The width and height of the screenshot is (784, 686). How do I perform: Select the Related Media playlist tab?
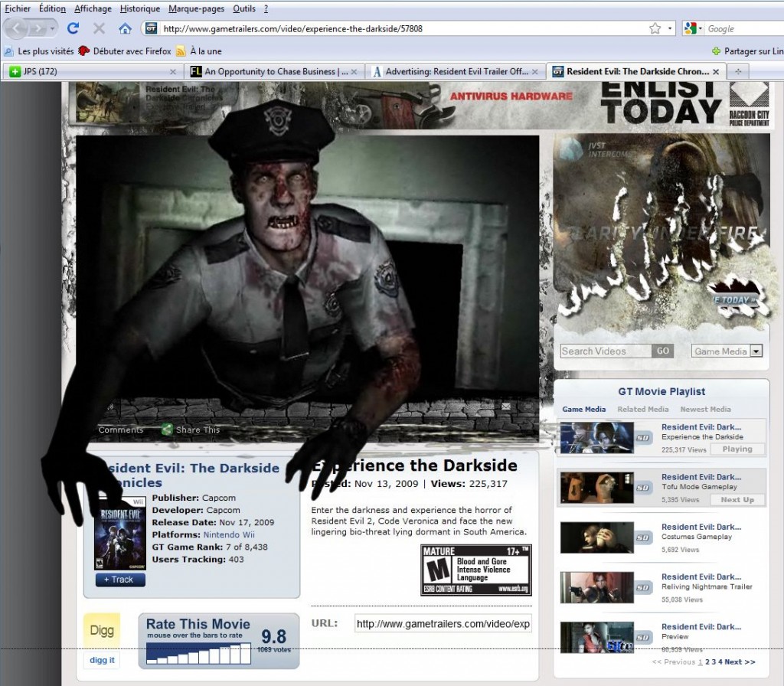pyautogui.click(x=642, y=410)
